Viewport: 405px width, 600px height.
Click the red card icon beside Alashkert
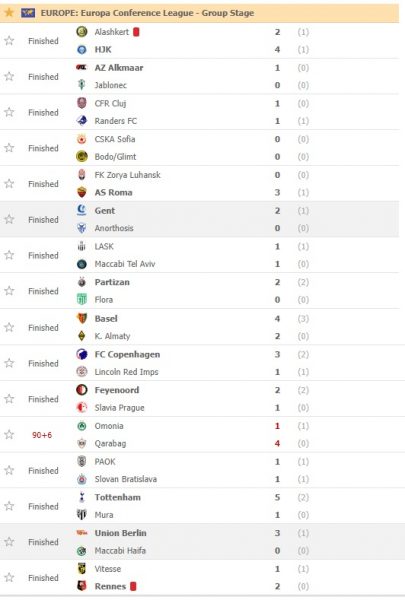(x=136, y=32)
